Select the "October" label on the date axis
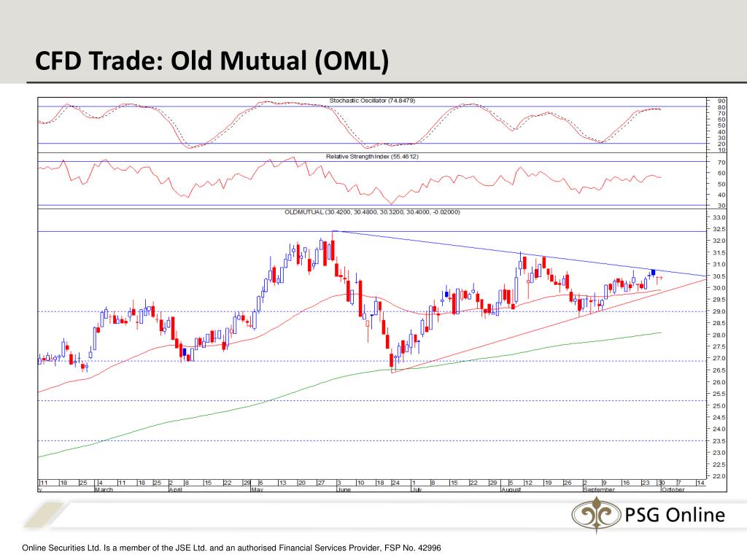Image resolution: width=747 pixels, height=560 pixels. [x=673, y=489]
